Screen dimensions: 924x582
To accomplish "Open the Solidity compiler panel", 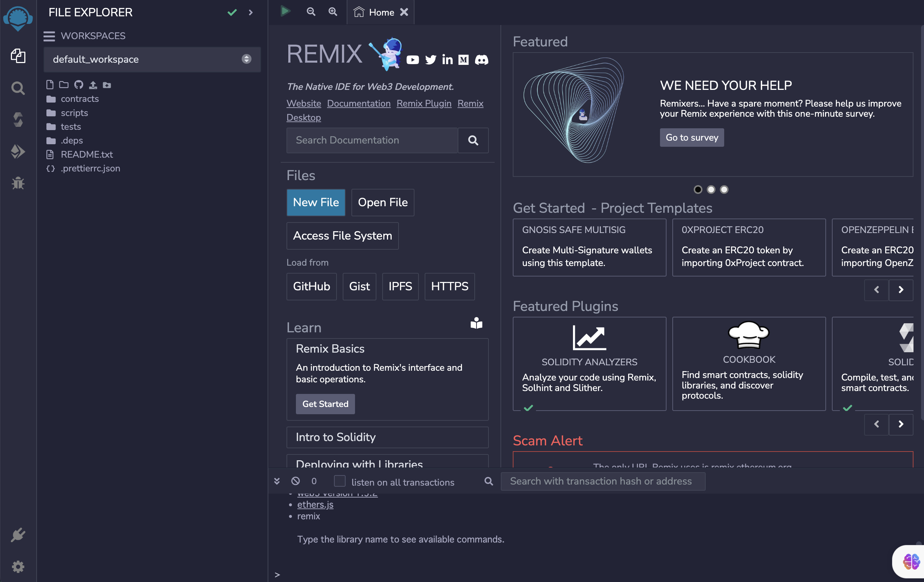I will coord(18,120).
